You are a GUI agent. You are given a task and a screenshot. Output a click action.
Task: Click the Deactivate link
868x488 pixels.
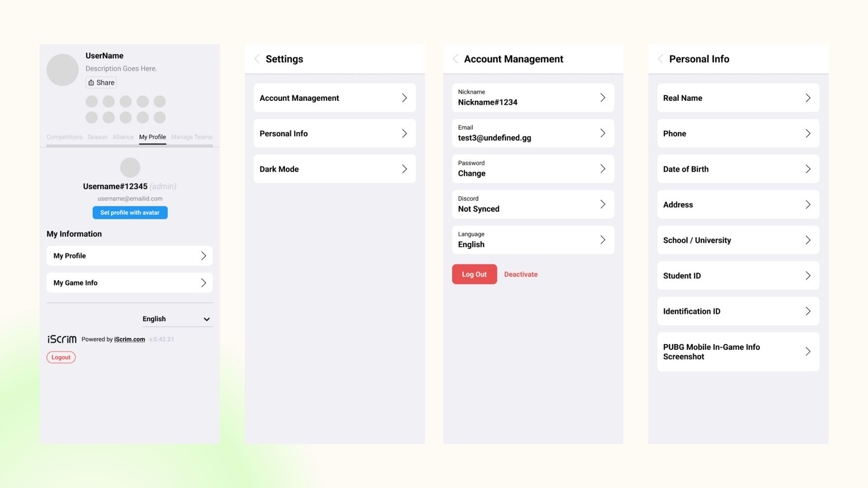pos(521,274)
